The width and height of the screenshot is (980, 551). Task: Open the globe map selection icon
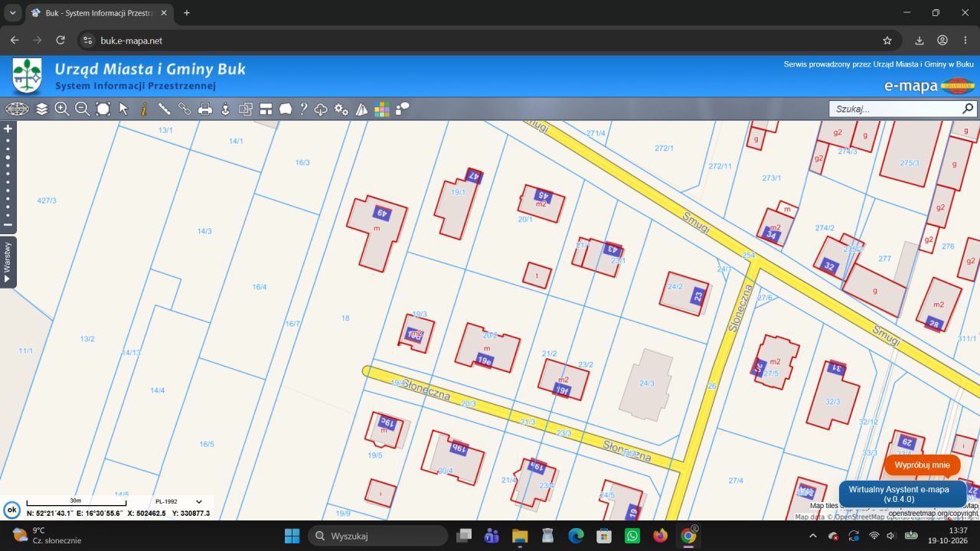[x=17, y=109]
